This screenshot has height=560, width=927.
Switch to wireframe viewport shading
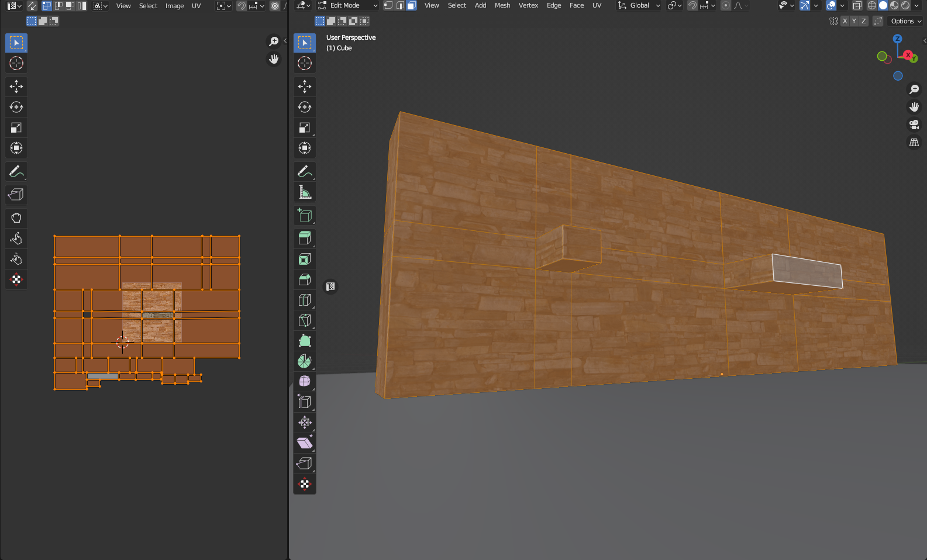click(872, 5)
